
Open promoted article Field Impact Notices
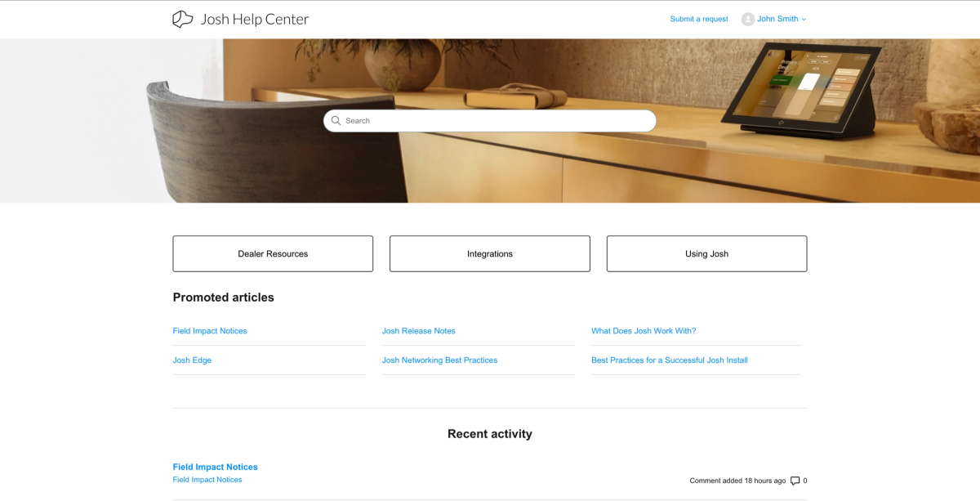210,331
